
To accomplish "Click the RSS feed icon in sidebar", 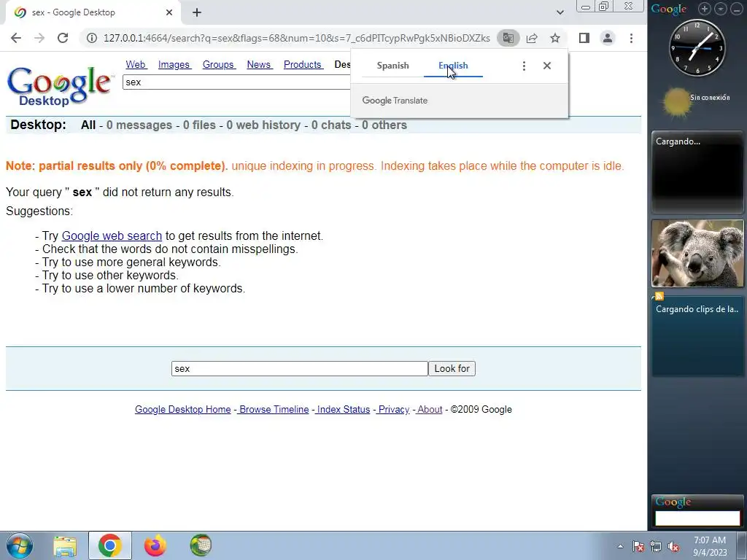I will 659,296.
